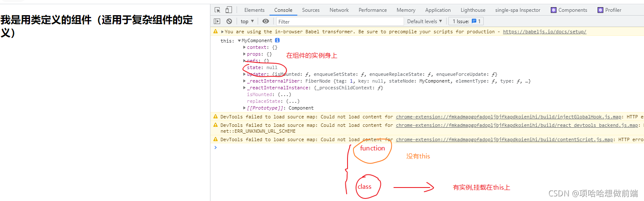Expand the [[Prototype]] entry
Image resolution: width=644 pixels, height=201 pixels.
[x=245, y=108]
